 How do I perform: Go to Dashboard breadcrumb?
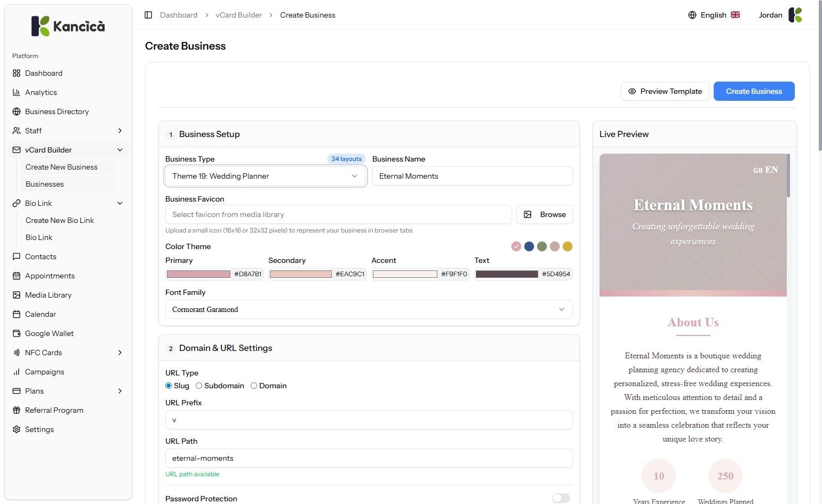179,15
